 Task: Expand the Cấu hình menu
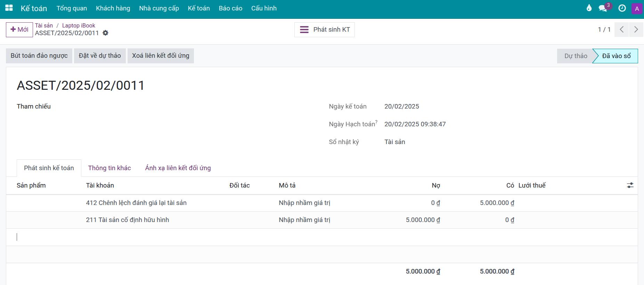click(264, 8)
